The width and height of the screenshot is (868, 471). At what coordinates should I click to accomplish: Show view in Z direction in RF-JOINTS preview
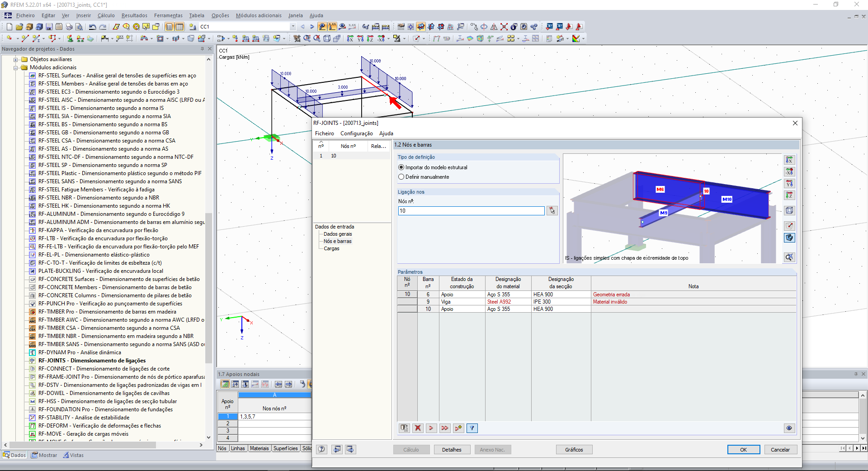coord(789,195)
